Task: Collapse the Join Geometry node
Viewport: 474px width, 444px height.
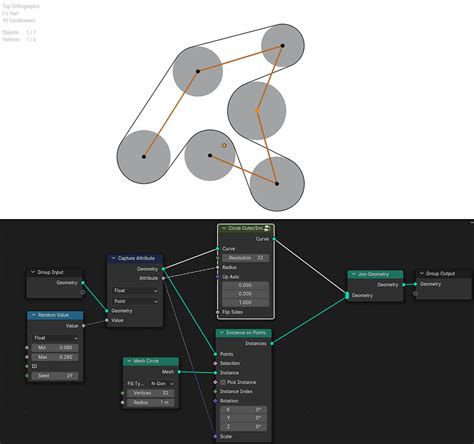Action: click(x=354, y=274)
